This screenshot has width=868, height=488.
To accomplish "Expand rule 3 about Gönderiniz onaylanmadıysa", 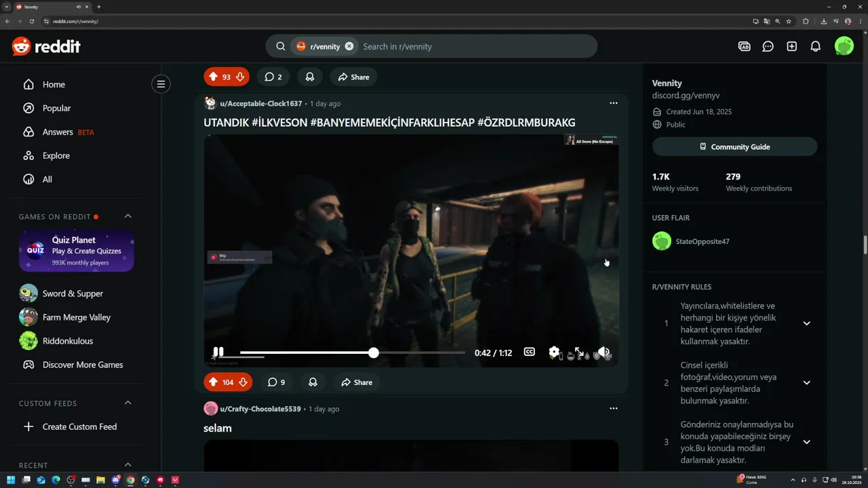I will coord(806,442).
